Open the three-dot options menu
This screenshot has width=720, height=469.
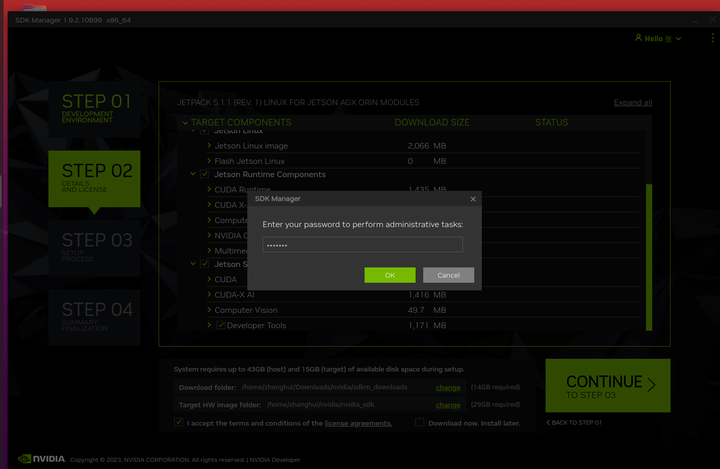click(713, 38)
